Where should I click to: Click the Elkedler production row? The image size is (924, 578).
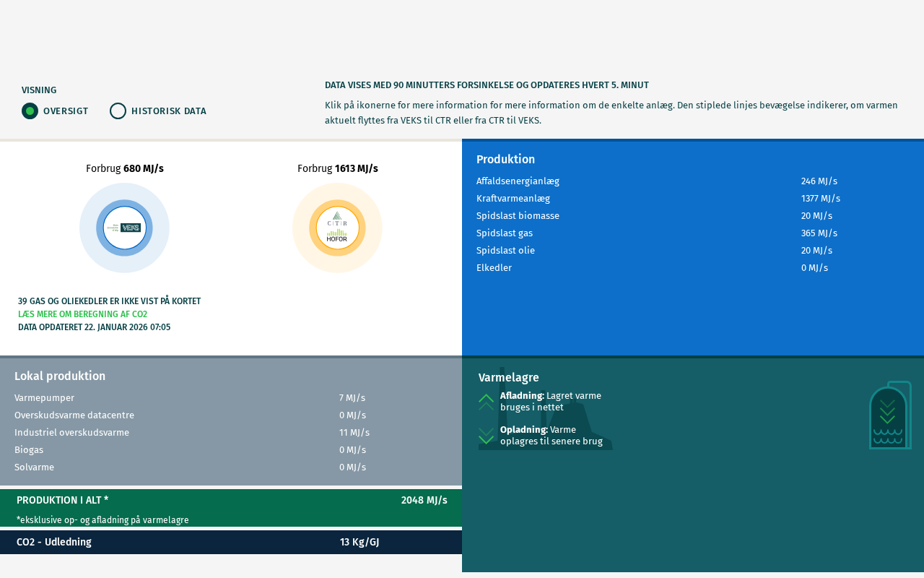point(494,268)
